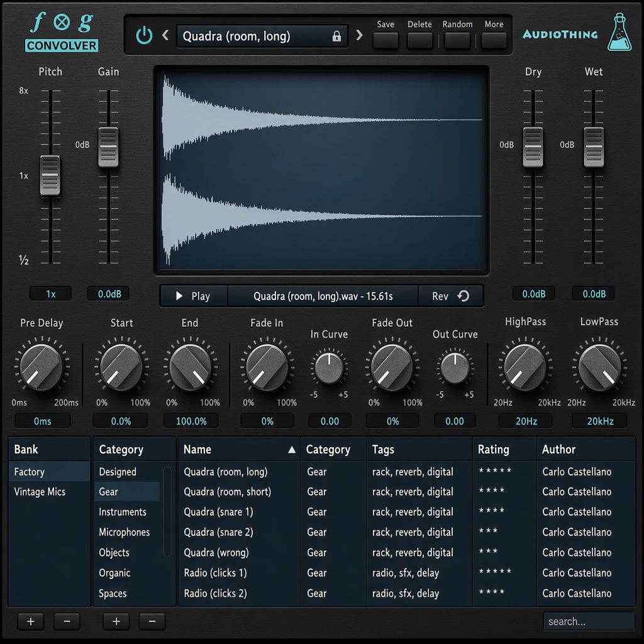The width and height of the screenshot is (644, 644).
Task: Click the HighPass knob
Action: click(x=525, y=367)
